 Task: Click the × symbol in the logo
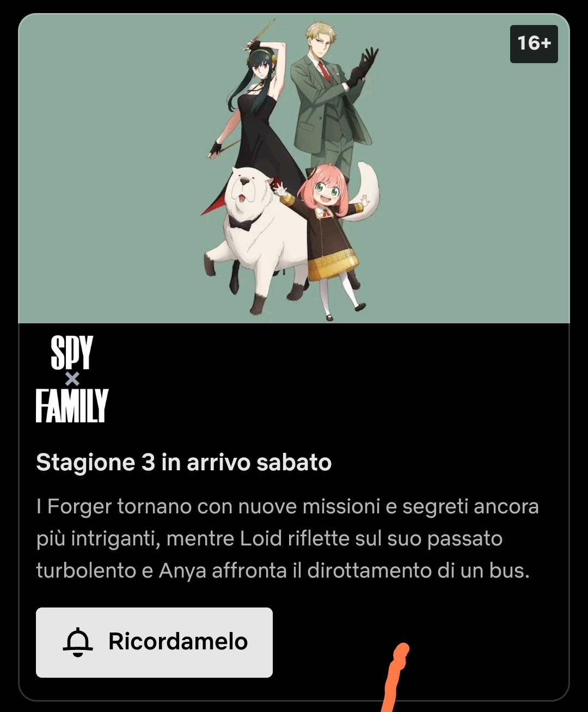pos(72,379)
